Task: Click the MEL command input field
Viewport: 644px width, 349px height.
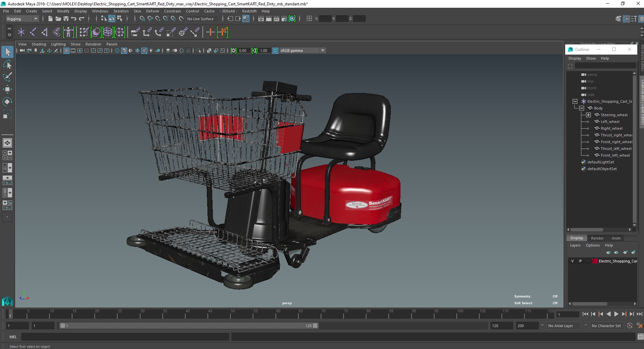Action: [125, 337]
